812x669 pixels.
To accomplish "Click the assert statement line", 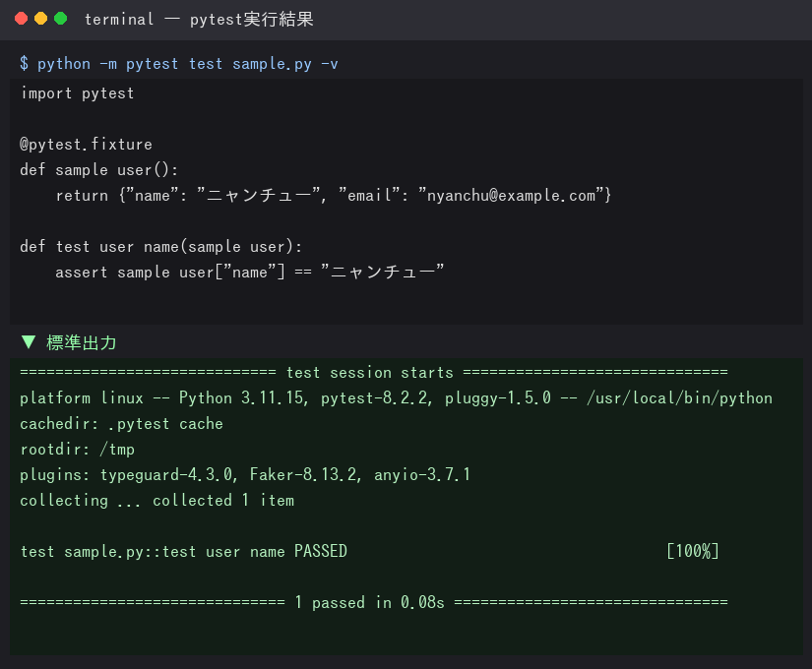I will [250, 272].
